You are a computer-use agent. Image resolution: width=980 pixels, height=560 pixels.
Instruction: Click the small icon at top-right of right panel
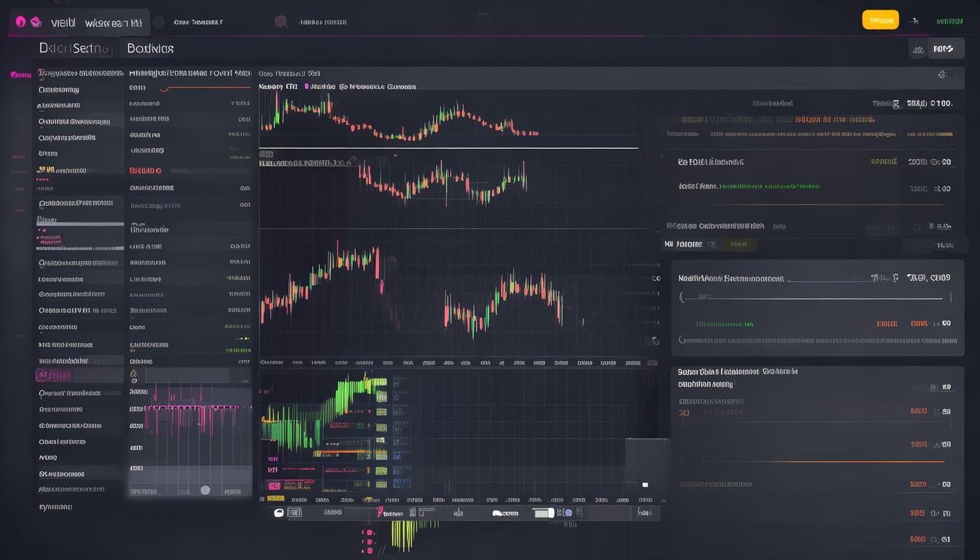pyautogui.click(x=942, y=74)
